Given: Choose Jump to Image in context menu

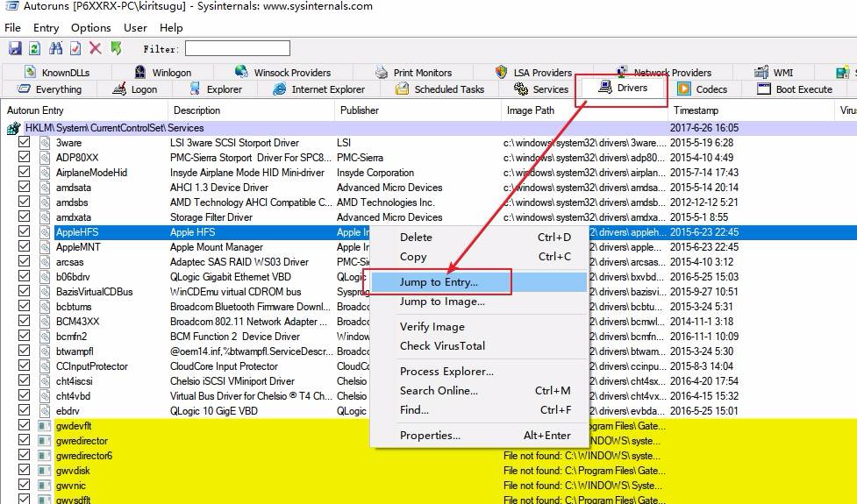Looking at the screenshot, I should click(x=479, y=302).
